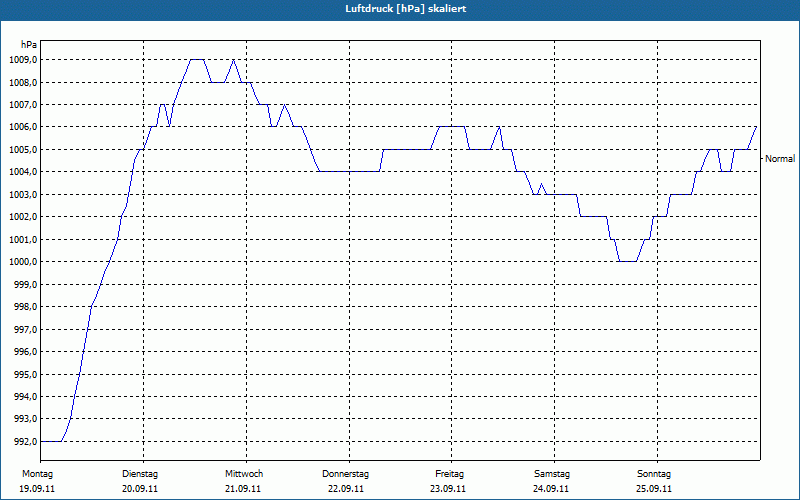Image resolution: width=800 pixels, height=500 pixels.
Task: Select the 999,0 axis value
Action: [26, 284]
